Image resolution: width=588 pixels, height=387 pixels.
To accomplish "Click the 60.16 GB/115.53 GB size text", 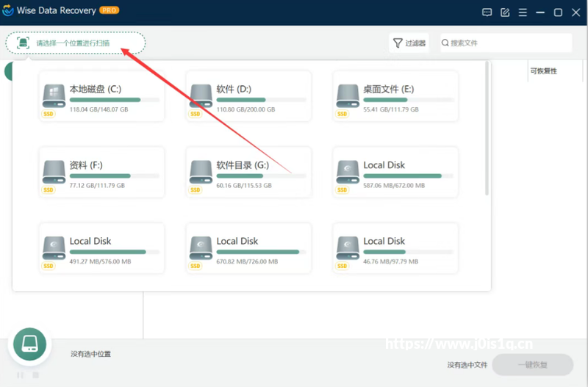I will coord(244,186).
